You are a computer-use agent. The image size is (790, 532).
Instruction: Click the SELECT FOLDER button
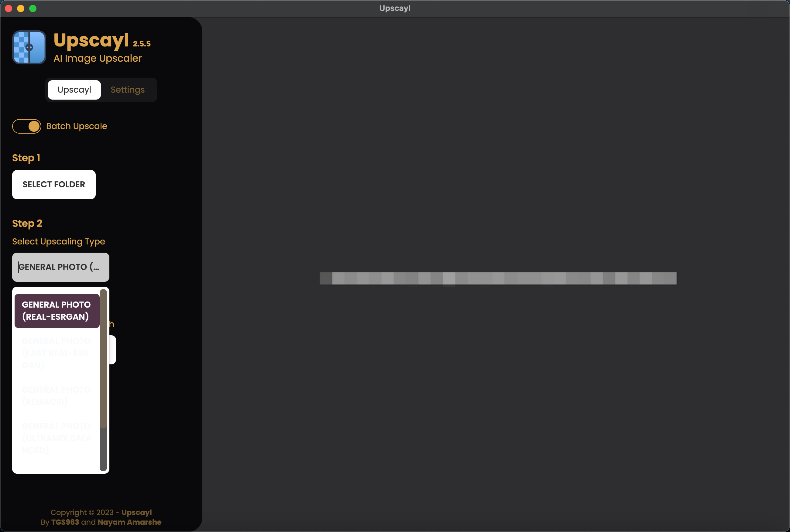(54, 184)
